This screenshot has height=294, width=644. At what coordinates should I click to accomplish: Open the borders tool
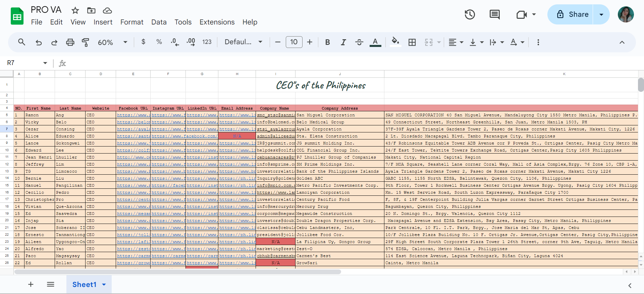click(x=412, y=42)
